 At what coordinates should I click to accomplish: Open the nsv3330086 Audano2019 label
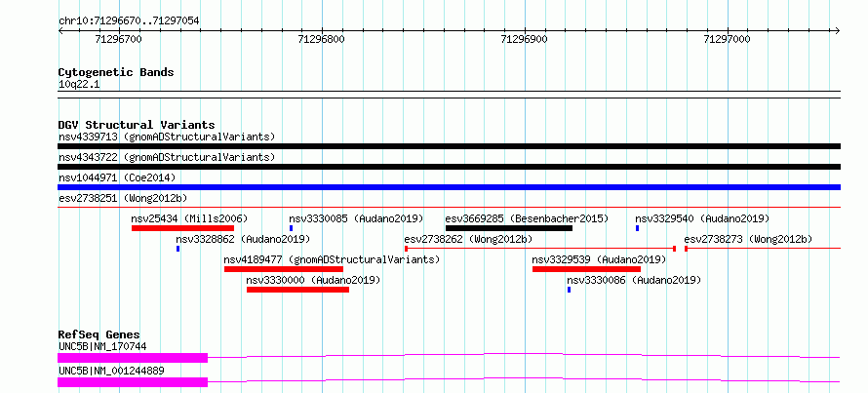click(634, 281)
